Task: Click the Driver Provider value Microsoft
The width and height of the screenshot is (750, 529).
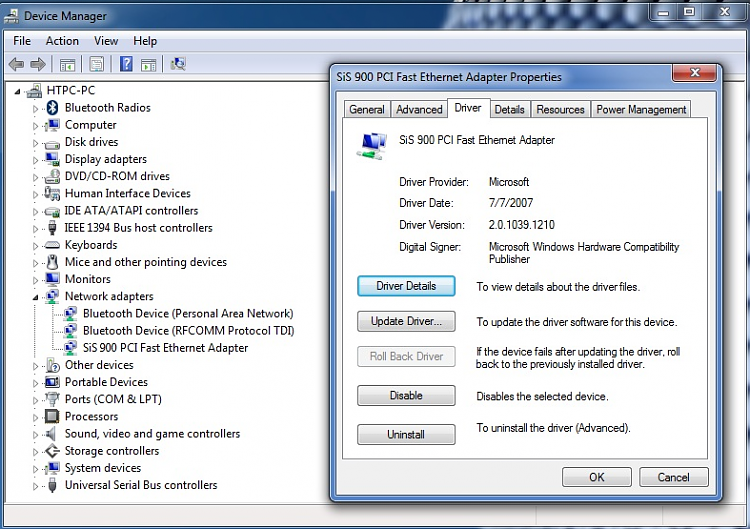Action: [x=509, y=182]
